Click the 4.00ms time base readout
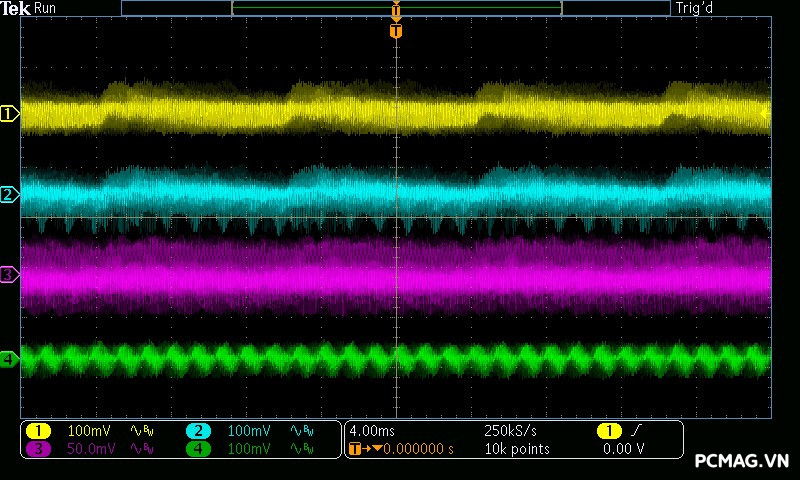Viewport: 800px width, 480px height. pyautogui.click(x=370, y=430)
